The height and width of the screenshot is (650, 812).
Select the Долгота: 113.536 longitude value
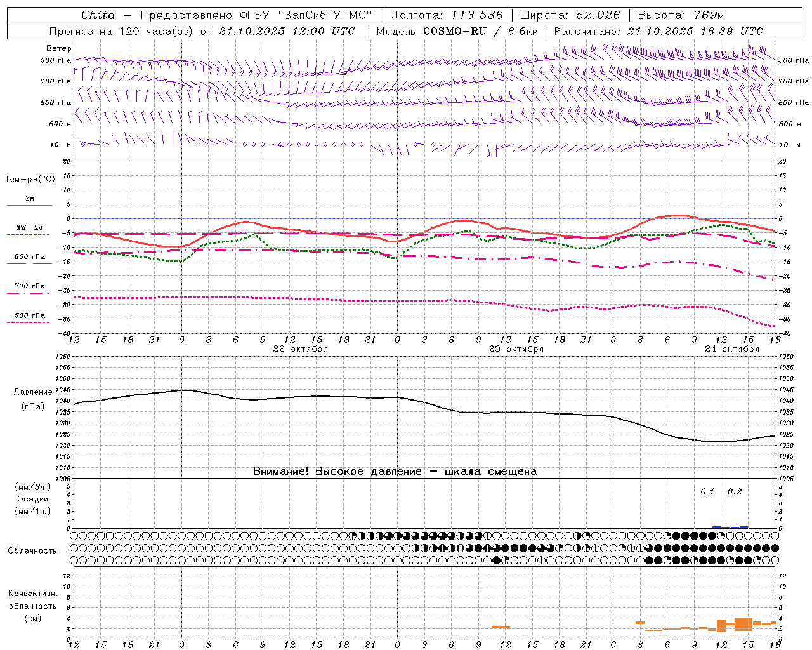point(447,15)
